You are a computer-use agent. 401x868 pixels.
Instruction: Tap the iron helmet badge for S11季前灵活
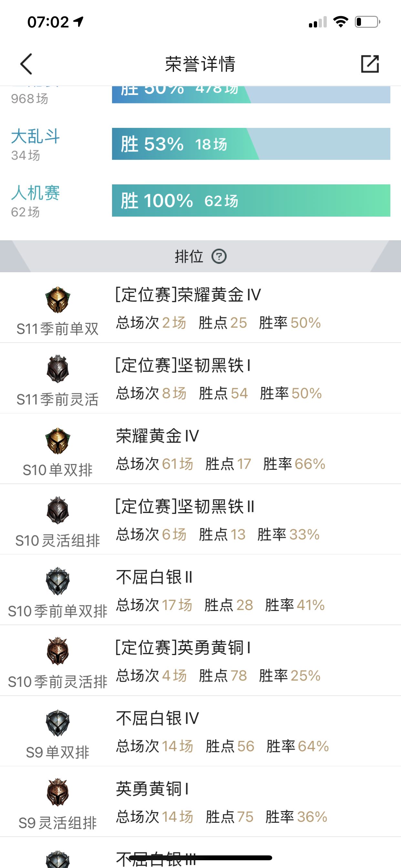tap(57, 369)
